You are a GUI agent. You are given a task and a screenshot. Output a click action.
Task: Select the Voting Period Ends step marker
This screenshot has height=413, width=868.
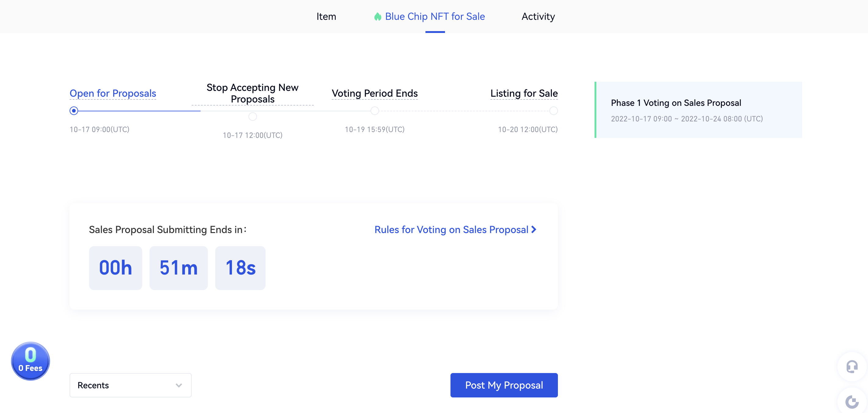[x=374, y=111]
